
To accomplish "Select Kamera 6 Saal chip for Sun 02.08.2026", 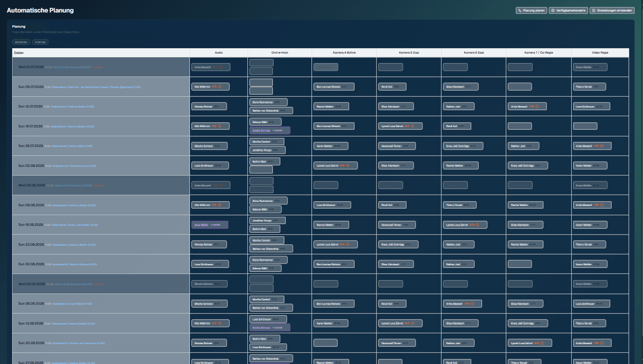I will point(461,165).
